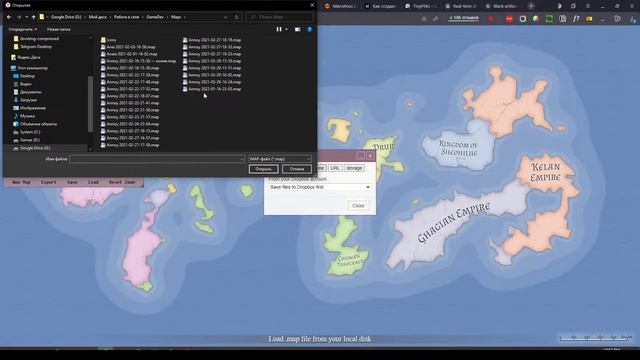640x360 pixels.
Task: Click New Map in map menu
Action: tap(21, 182)
